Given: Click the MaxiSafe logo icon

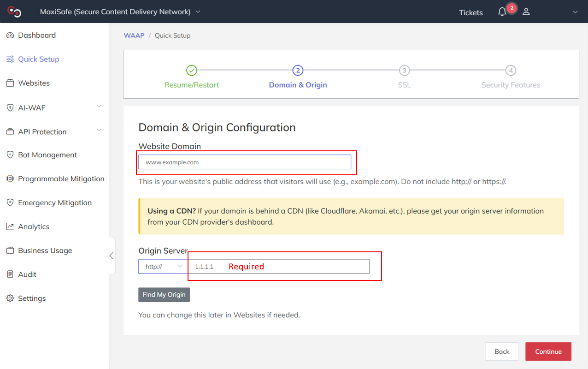Looking at the screenshot, I should pyautogui.click(x=14, y=11).
